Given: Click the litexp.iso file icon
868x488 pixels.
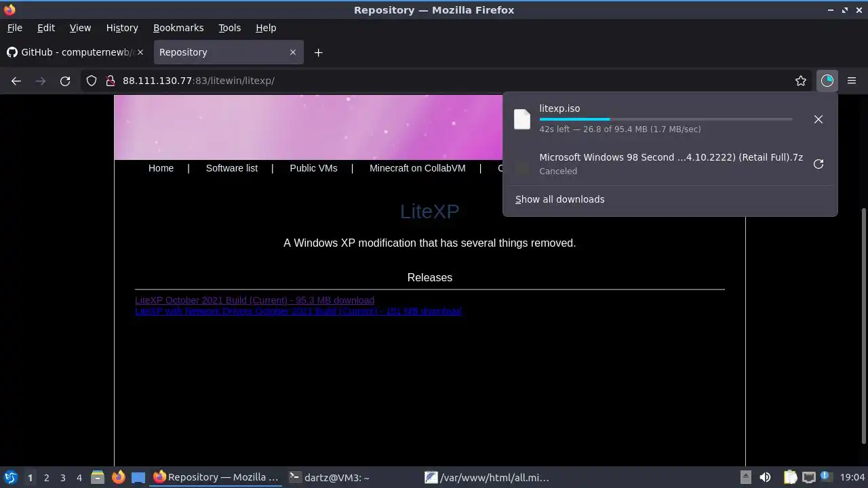Looking at the screenshot, I should tap(522, 119).
